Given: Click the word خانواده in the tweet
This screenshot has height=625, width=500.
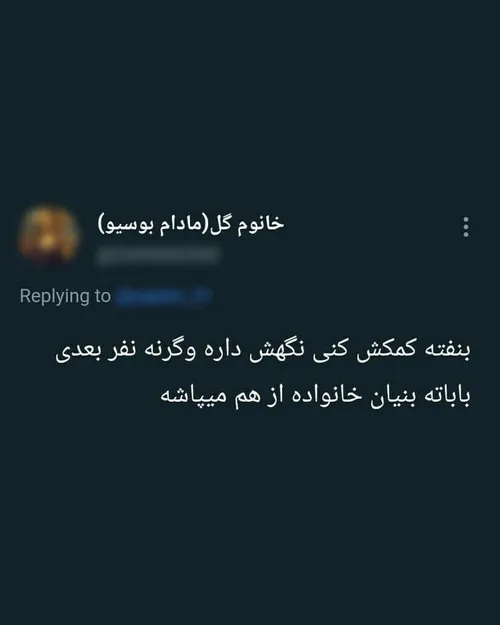Looking at the screenshot, I should coord(326,395).
